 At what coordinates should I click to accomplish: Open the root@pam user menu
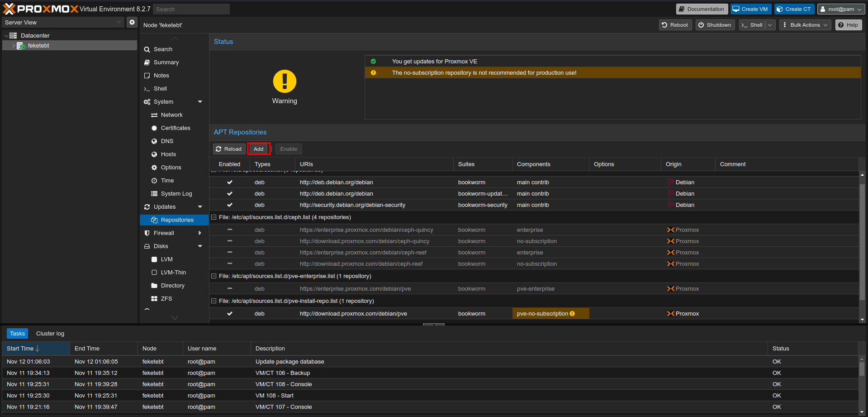tap(841, 9)
